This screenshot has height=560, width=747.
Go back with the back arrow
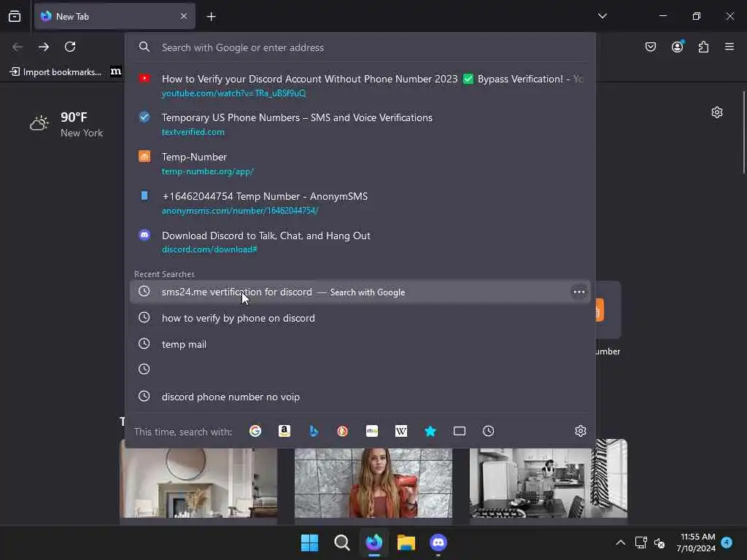(18, 47)
